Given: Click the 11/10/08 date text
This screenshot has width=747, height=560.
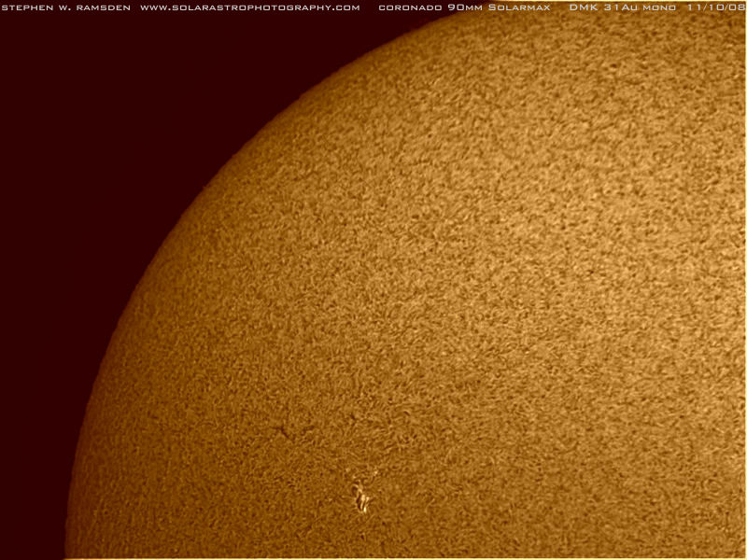Looking at the screenshot, I should pyautogui.click(x=716, y=7).
